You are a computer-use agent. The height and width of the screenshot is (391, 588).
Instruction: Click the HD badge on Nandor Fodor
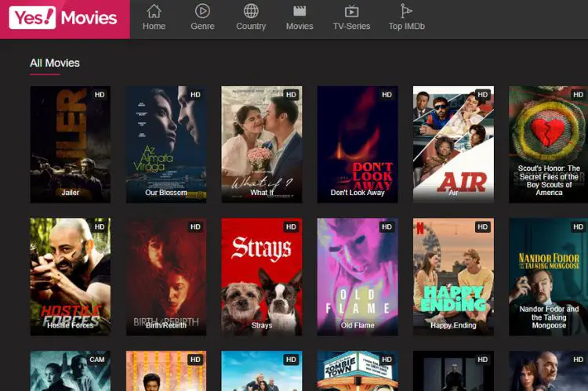[x=579, y=226]
